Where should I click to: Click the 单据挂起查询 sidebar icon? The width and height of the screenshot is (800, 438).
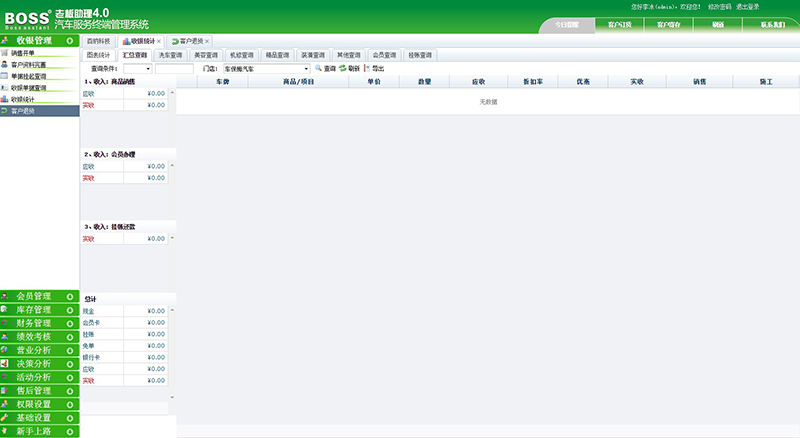pyautogui.click(x=5, y=76)
